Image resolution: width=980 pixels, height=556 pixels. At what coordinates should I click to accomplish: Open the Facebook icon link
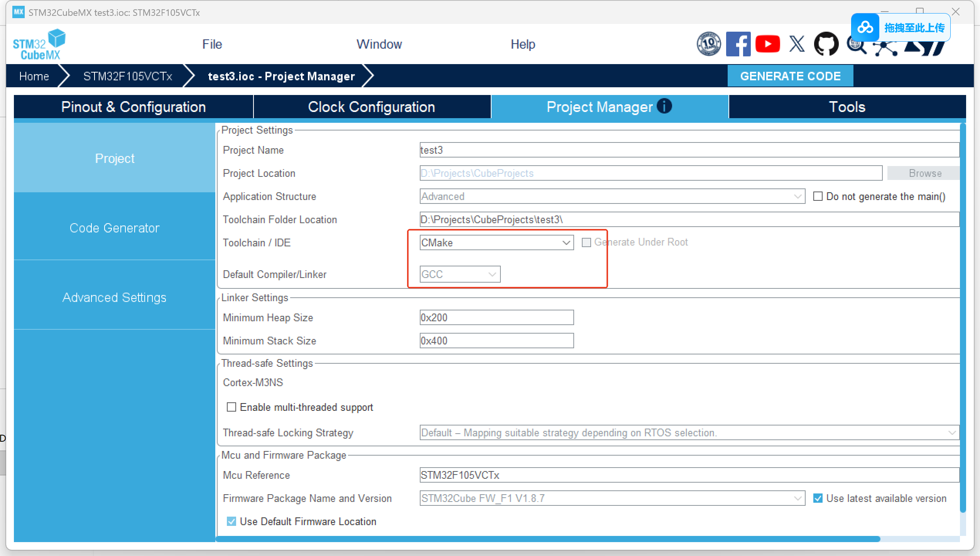click(x=738, y=44)
